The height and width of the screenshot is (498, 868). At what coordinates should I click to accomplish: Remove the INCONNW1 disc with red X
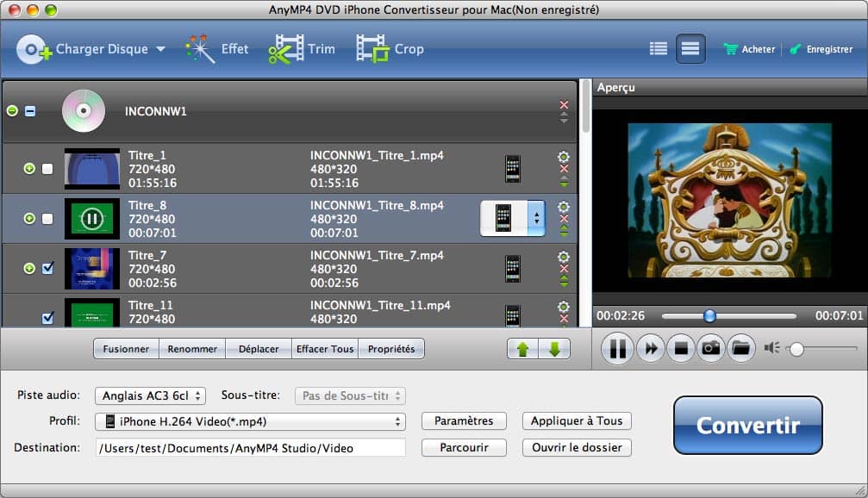click(564, 104)
